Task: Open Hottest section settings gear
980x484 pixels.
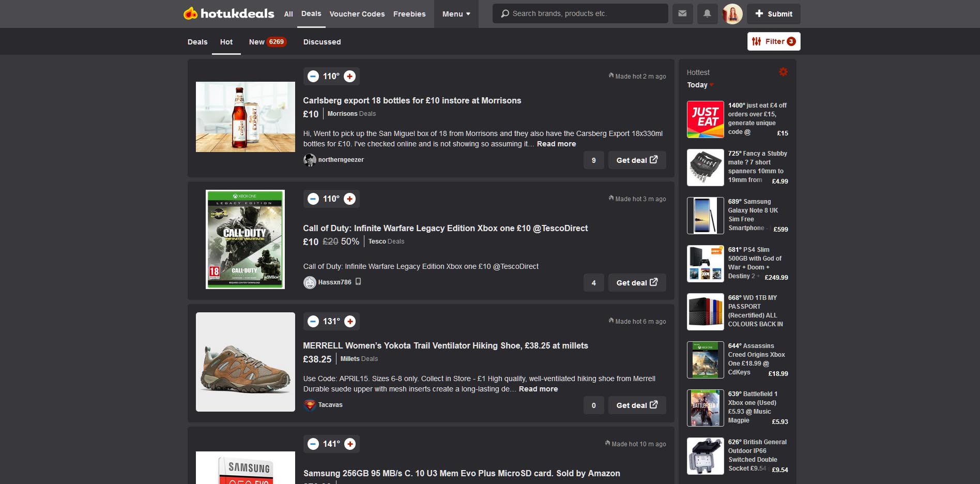Action: (783, 72)
